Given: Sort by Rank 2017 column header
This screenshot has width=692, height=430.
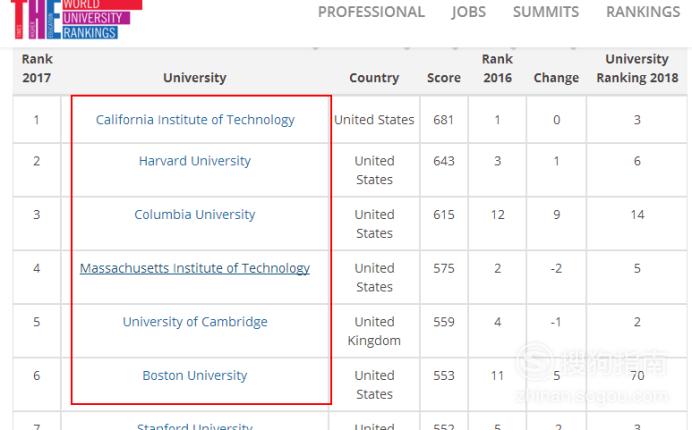Looking at the screenshot, I should tap(37, 68).
